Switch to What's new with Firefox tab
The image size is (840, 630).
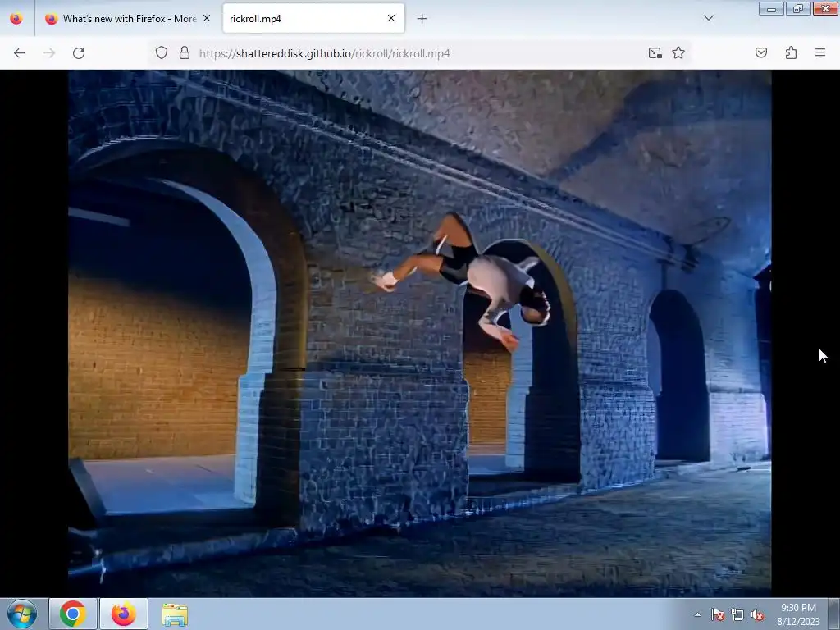[x=129, y=19]
